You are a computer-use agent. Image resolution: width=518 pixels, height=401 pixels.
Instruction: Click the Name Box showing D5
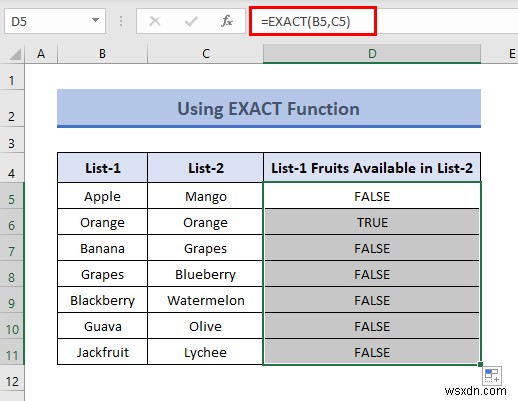55,22
